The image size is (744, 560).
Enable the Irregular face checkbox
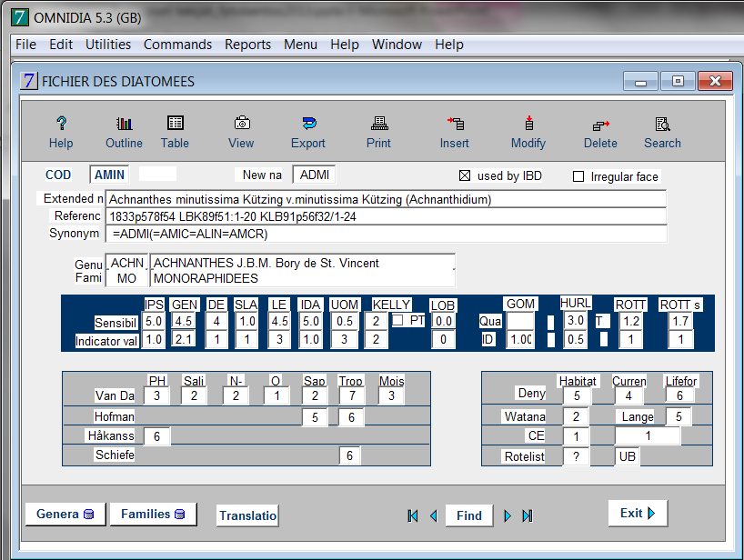[578, 176]
